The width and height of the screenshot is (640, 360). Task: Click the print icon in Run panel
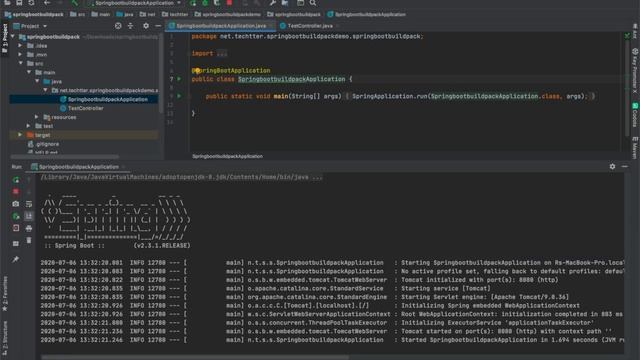tap(29, 228)
